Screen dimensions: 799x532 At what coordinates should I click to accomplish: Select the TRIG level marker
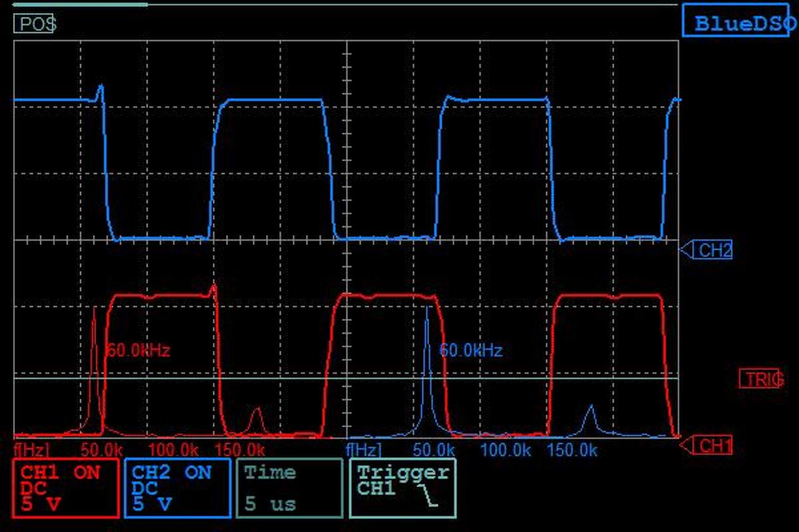pos(761,379)
